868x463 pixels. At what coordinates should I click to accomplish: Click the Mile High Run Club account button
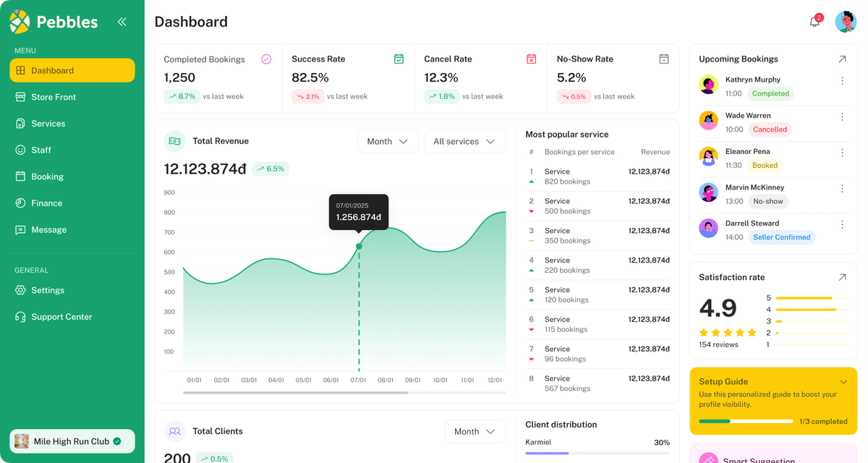pos(72,441)
